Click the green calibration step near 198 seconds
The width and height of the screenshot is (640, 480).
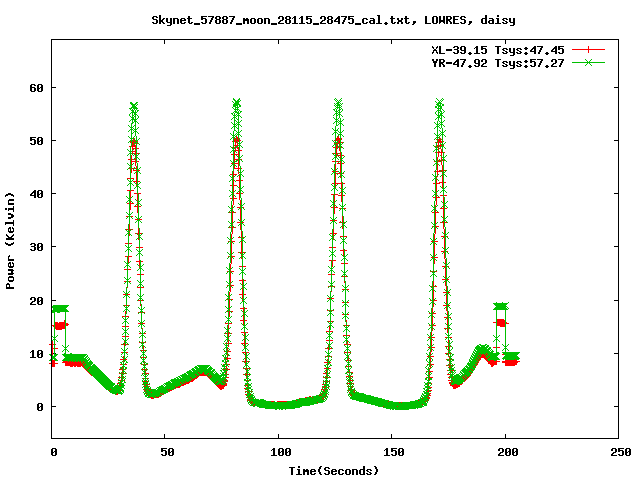[500, 306]
